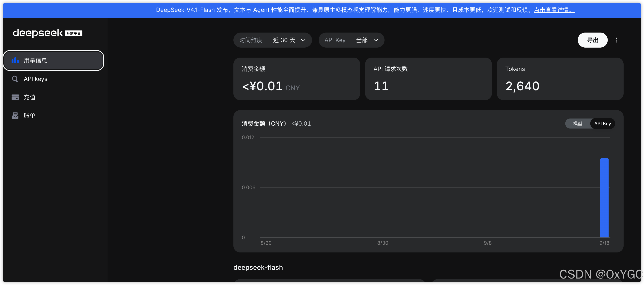Click the 消费金额（CNY）chart title
The width and height of the screenshot is (644, 285).
point(264,124)
